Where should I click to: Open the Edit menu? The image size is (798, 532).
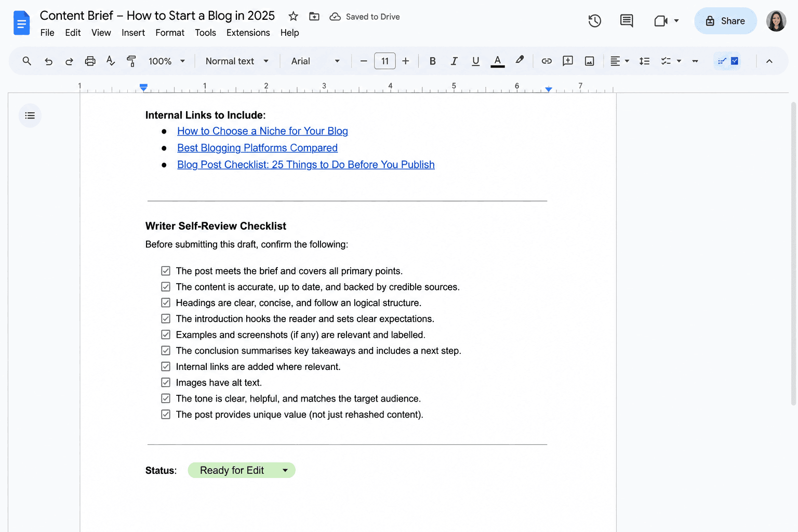[73, 33]
